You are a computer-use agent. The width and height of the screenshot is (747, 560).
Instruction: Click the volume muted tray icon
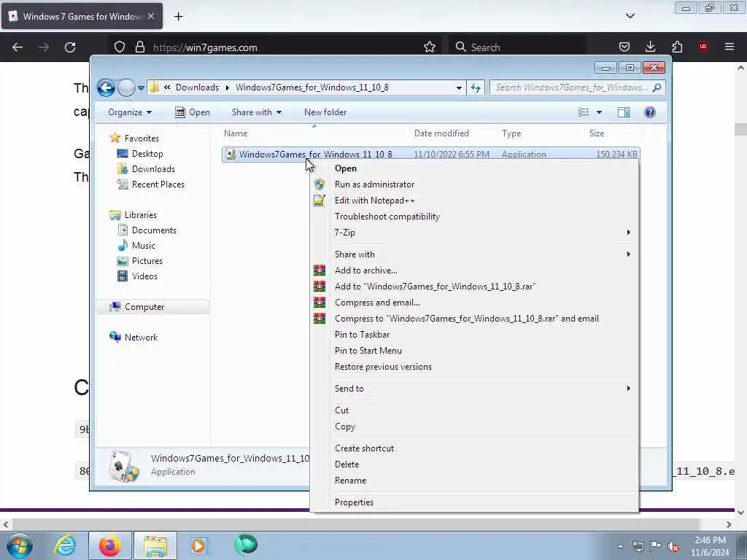[673, 547]
